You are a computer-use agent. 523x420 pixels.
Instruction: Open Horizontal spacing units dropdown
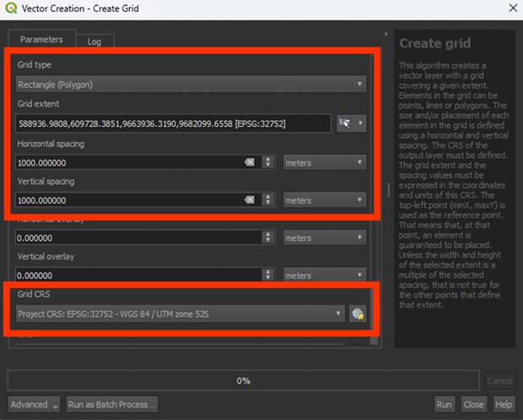click(324, 162)
